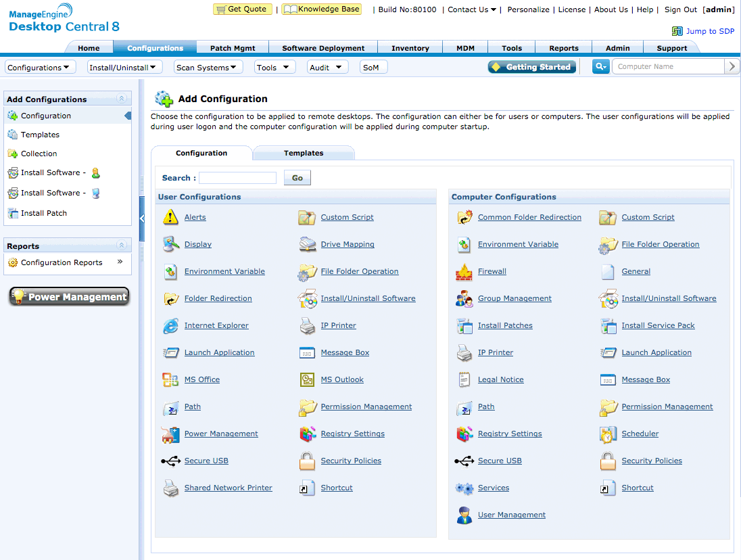Click the Shared Network Printer icon
The height and width of the screenshot is (560, 741).
170,488
